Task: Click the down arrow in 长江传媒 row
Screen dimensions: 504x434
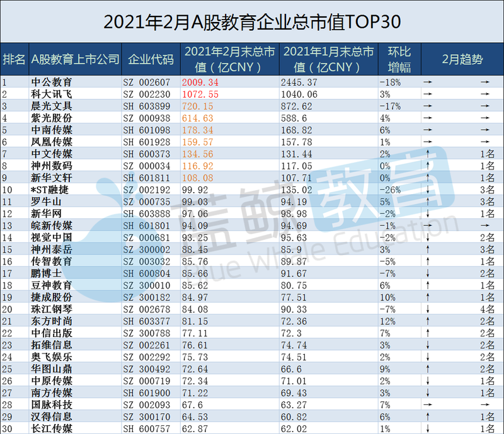Action: (428, 428)
